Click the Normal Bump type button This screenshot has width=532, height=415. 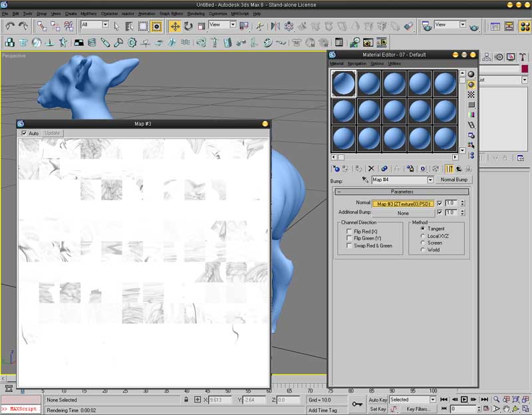[x=454, y=180]
